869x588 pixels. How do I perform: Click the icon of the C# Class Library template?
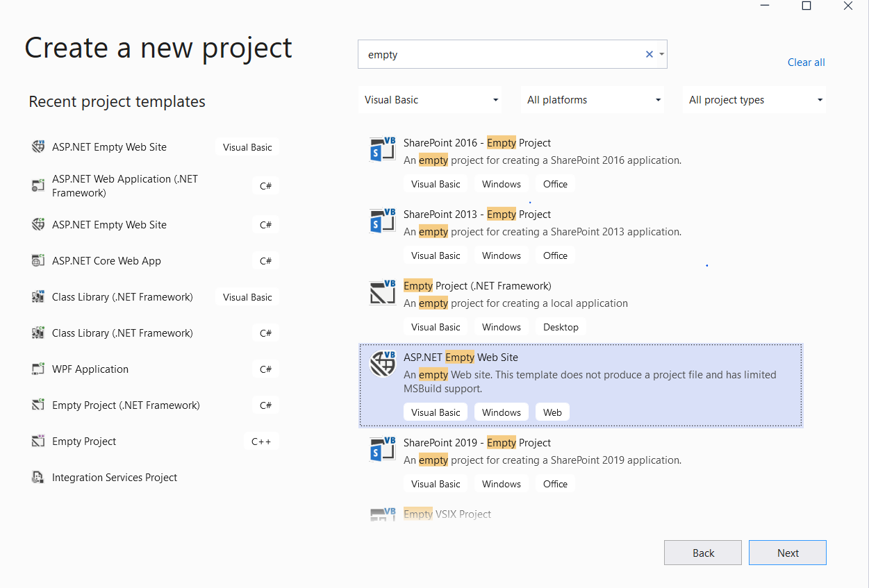[x=38, y=333]
